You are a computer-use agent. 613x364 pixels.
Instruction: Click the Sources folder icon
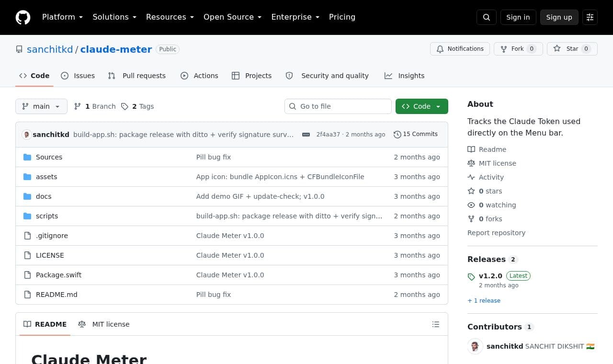(27, 157)
